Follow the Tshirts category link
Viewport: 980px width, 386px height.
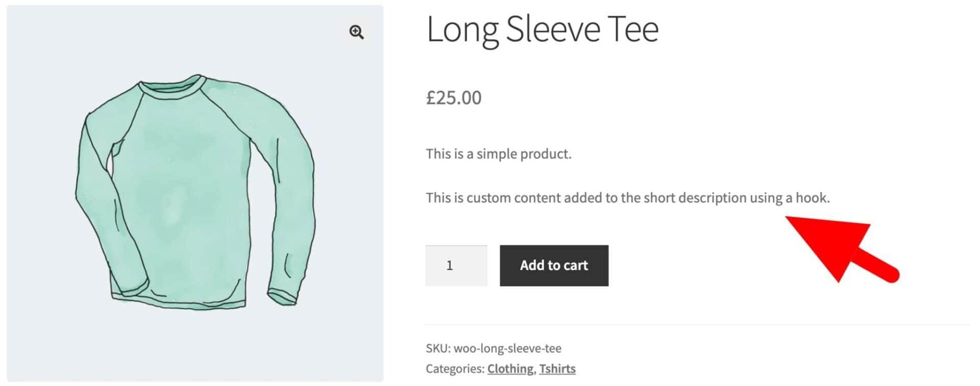tap(557, 369)
